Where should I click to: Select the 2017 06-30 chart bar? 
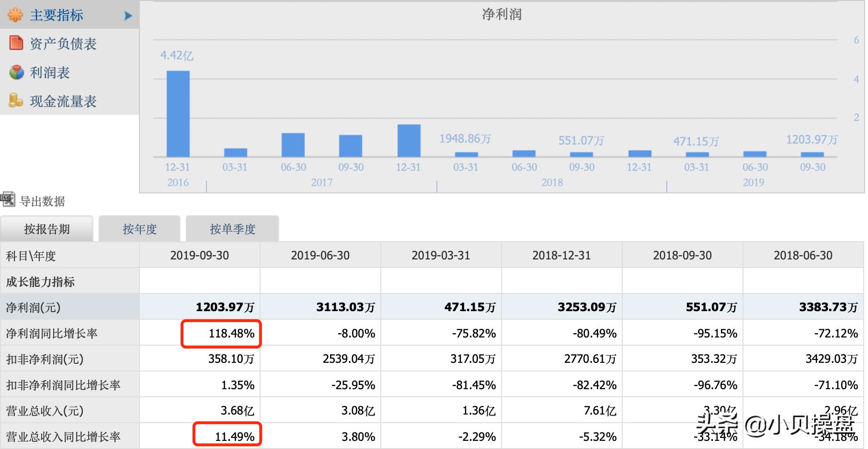tap(293, 145)
